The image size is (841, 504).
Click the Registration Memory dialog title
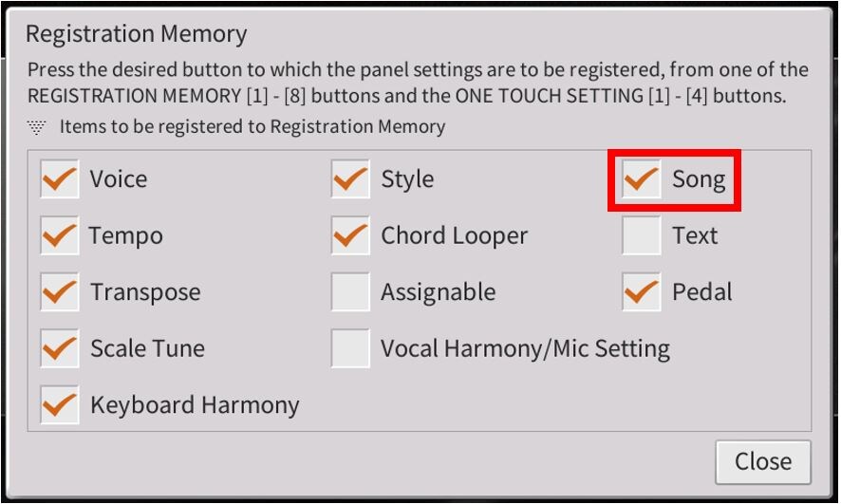coord(136,34)
